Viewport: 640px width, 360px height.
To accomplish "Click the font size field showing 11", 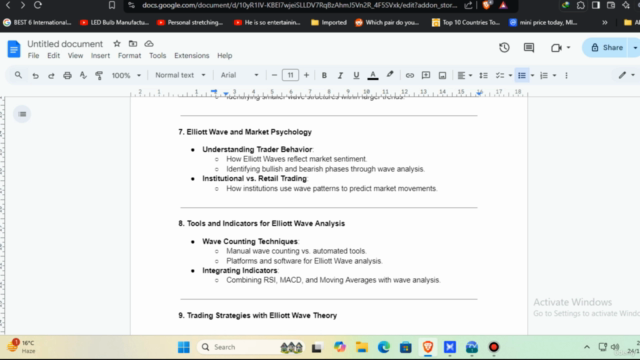I will pyautogui.click(x=290, y=75).
